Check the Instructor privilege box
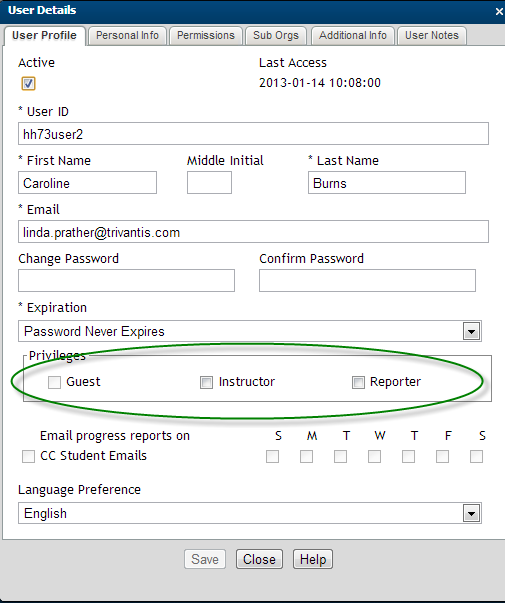Viewport: 505px width, 603px height. (207, 382)
